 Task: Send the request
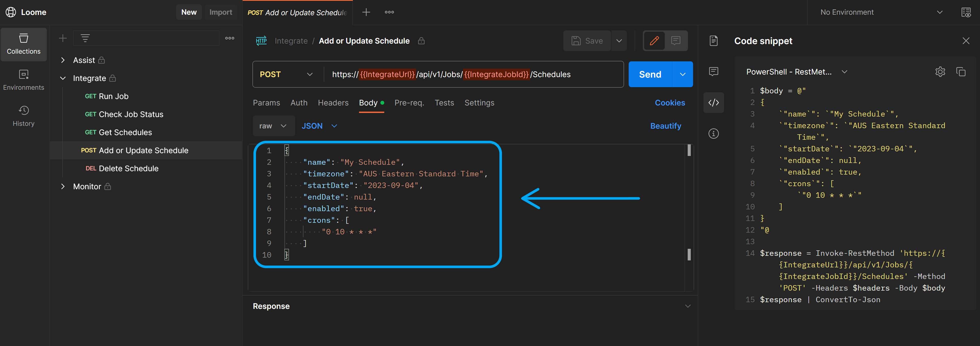(650, 74)
